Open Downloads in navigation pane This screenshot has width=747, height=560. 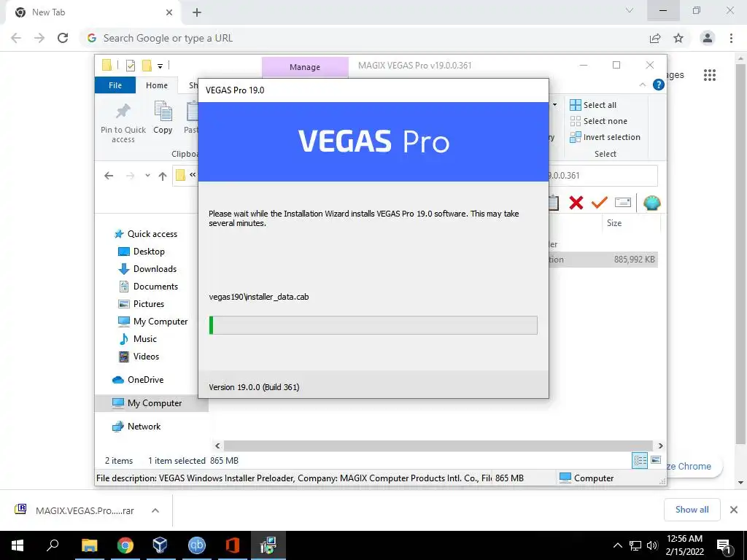[x=147, y=269]
